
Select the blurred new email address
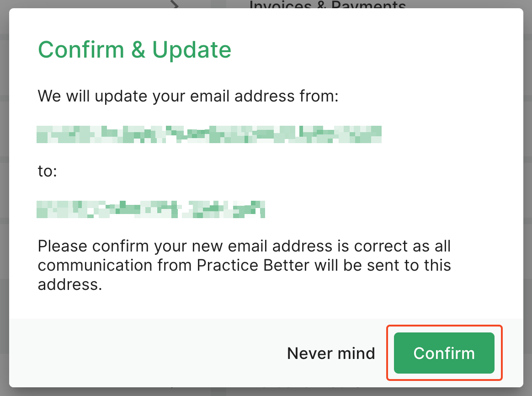click(x=151, y=209)
